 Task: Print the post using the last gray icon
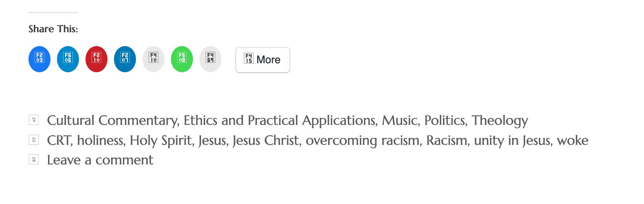(210, 59)
